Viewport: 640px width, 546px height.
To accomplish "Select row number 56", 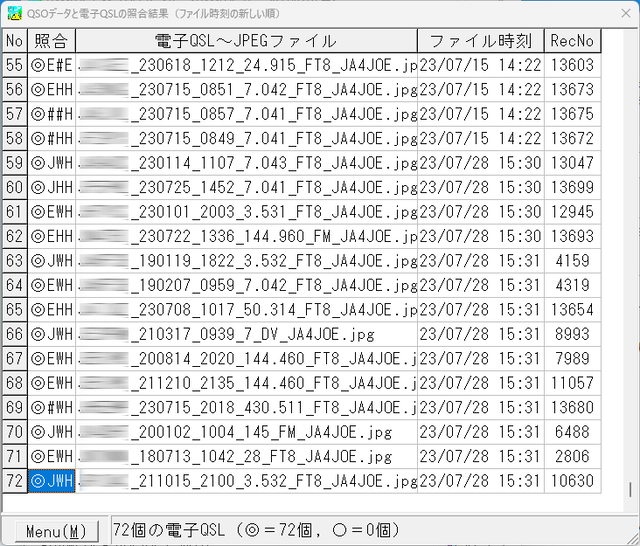I will [15, 89].
